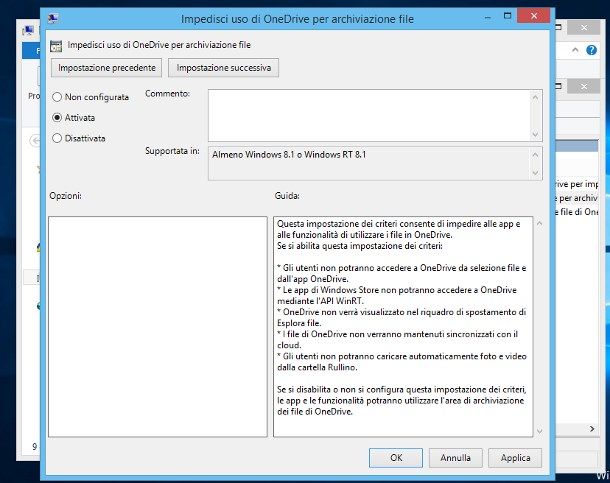Image resolution: width=610 pixels, height=483 pixels.
Task: Click the policy setting icon beside the heading
Action: [56, 46]
